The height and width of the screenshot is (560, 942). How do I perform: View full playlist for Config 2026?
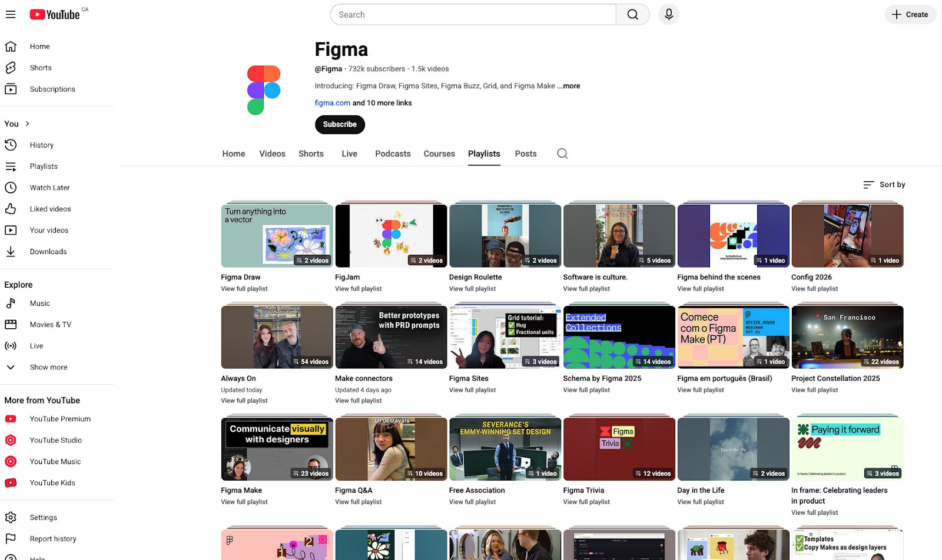[814, 289]
